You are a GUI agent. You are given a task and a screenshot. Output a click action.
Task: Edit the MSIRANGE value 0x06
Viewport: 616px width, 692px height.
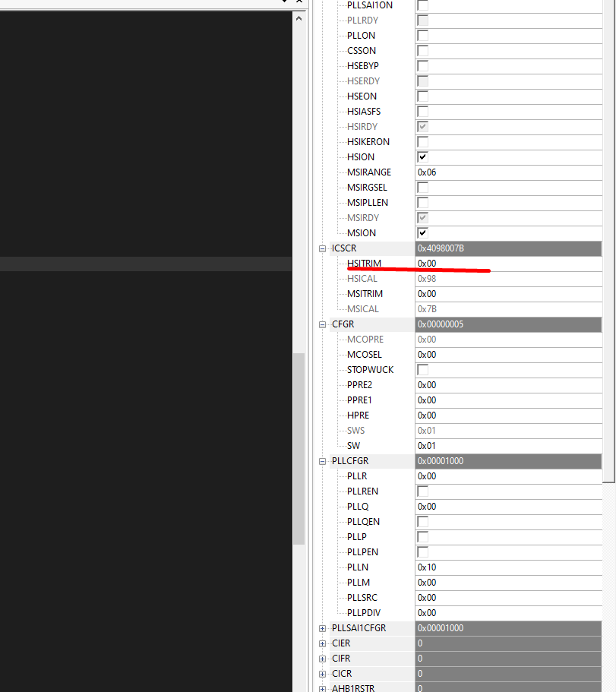click(x=509, y=172)
